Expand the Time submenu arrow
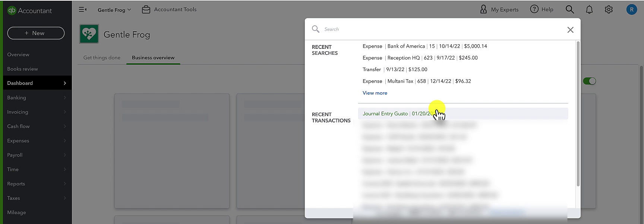Image resolution: width=644 pixels, height=224 pixels. (65, 169)
